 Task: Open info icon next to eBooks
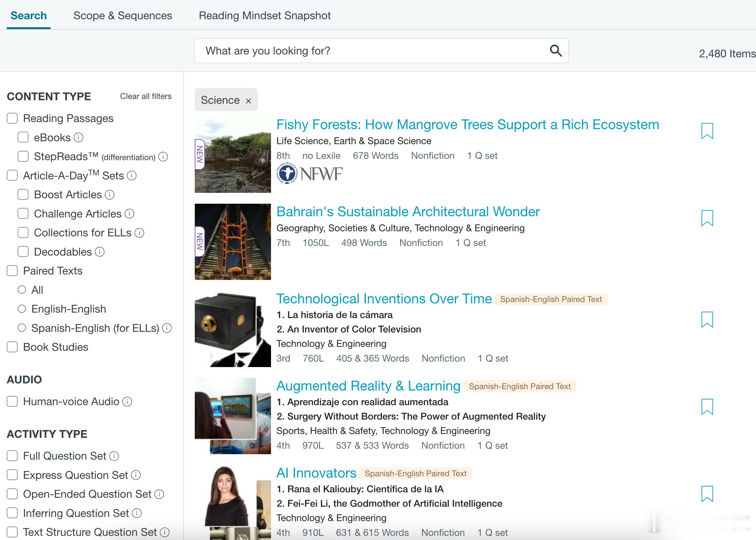[x=78, y=138]
